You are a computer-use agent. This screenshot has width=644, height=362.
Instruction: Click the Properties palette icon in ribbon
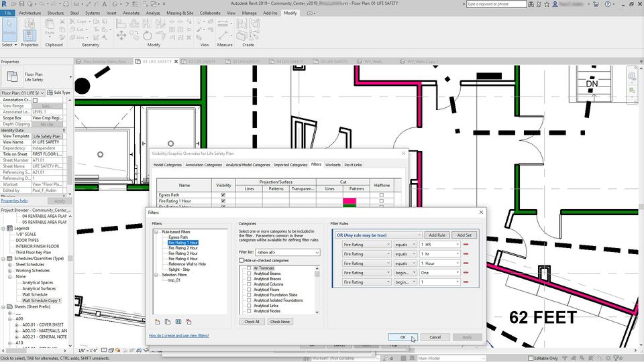pyautogui.click(x=29, y=36)
